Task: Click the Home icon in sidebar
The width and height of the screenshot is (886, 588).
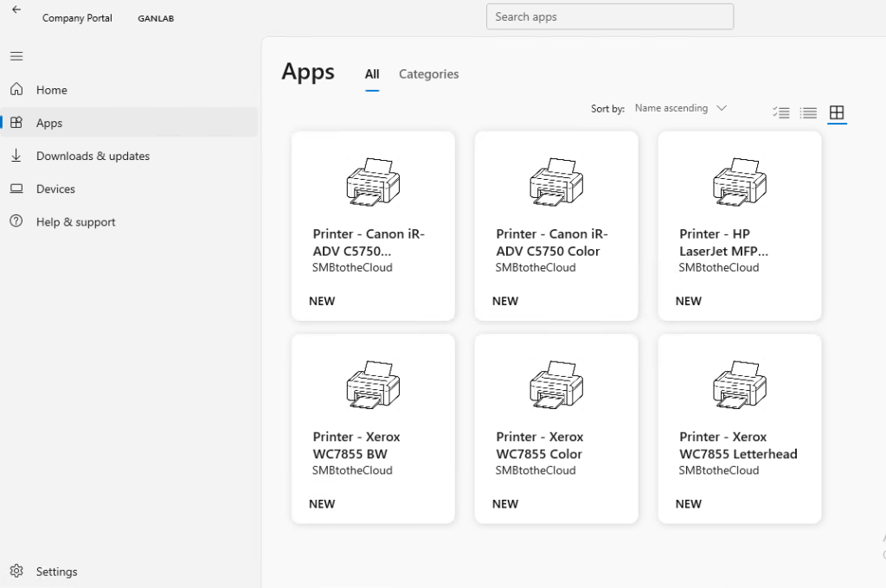Action: click(x=16, y=90)
